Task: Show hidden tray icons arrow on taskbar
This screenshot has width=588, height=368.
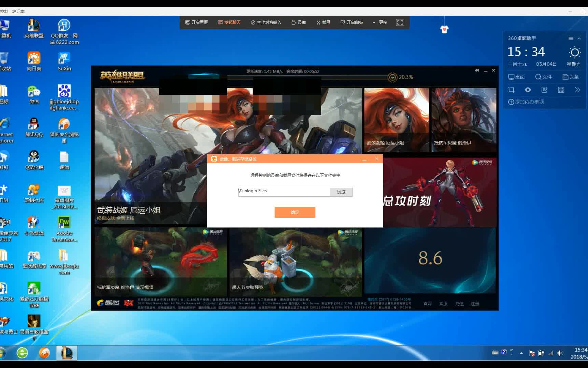Action: pos(521,353)
